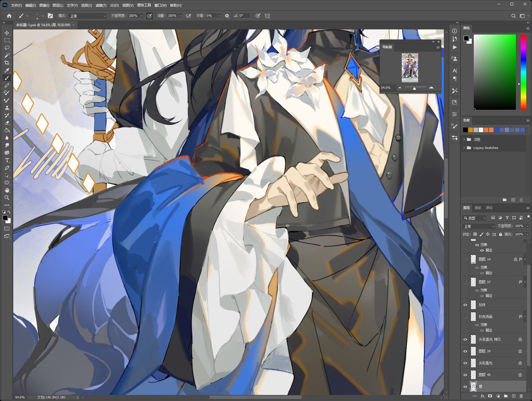532x401 pixels.
Task: Open the Adjustments sliders panel icon
Action: [x=454, y=114]
